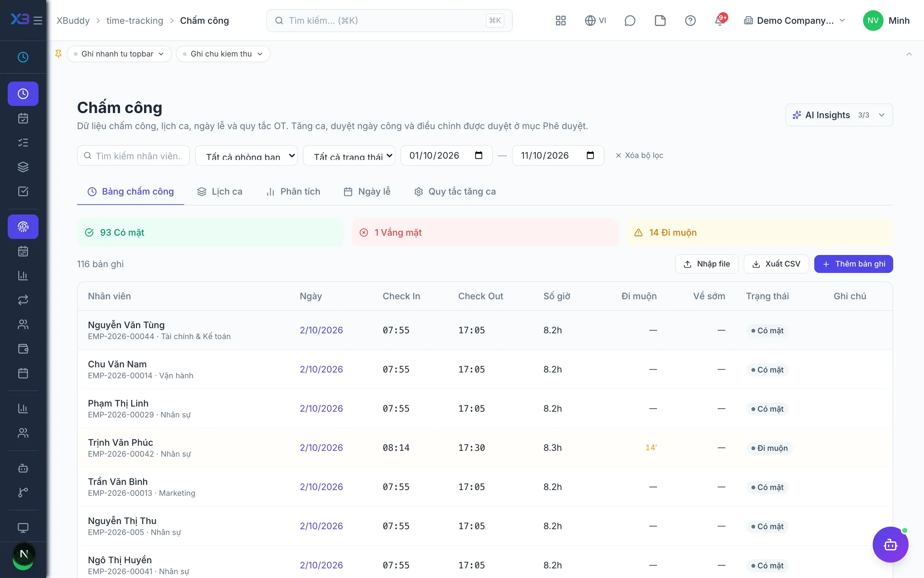
Task: Open the floating AI chatbot button
Action: (x=890, y=544)
